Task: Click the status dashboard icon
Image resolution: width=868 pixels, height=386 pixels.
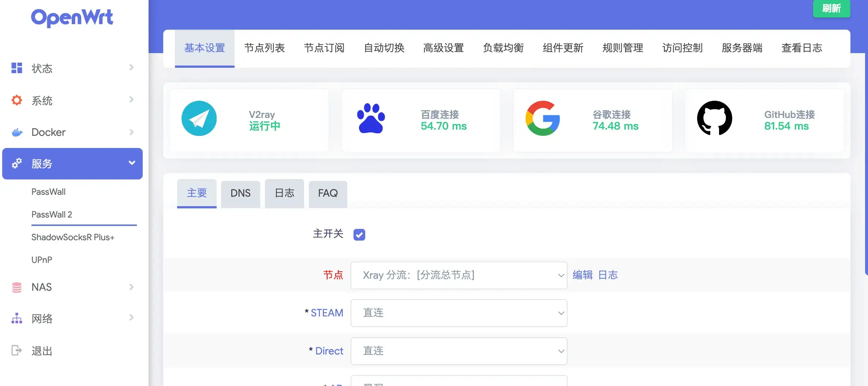Action: (x=17, y=68)
